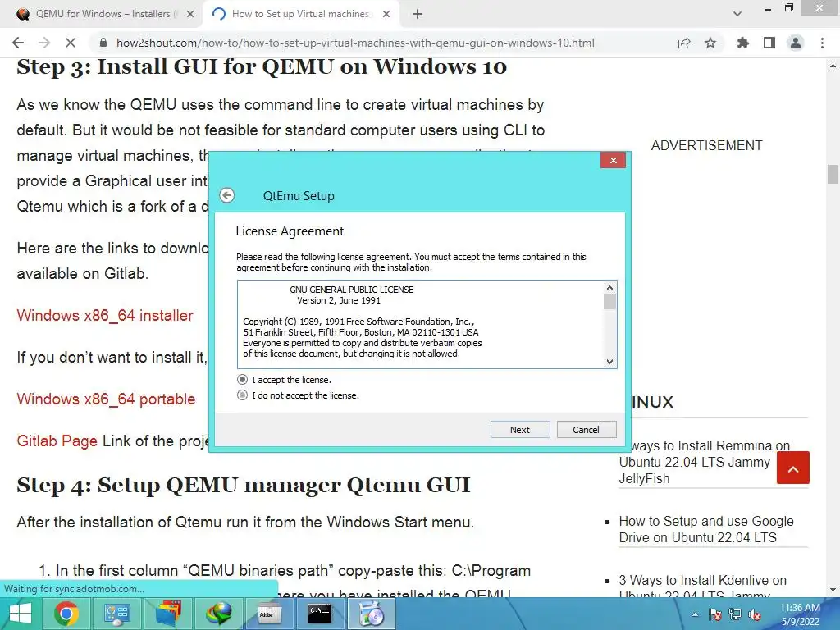Click the license text scrollbar thumb
This screenshot has width=840, height=630.
tap(609, 302)
